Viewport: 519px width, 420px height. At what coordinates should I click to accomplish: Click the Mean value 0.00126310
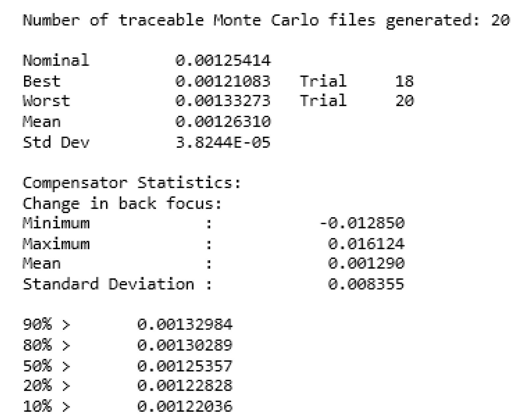tap(223, 121)
